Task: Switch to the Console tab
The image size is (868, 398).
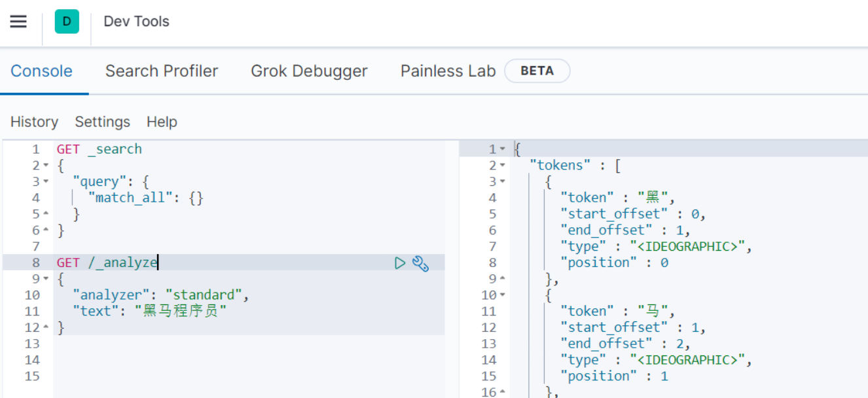Action: pos(41,71)
